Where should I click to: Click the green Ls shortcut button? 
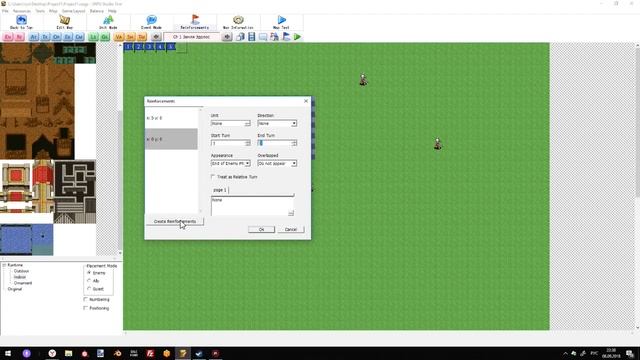[93, 37]
